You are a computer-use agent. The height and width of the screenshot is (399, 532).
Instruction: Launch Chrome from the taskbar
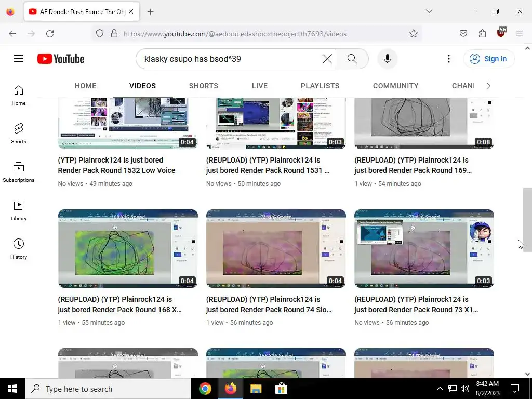coord(205,389)
